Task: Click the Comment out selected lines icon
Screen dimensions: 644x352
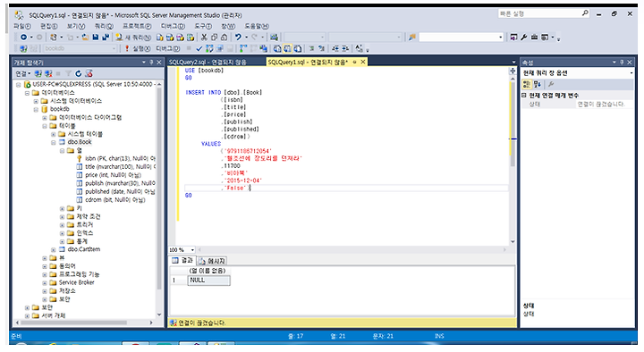Action: pyautogui.click(x=312, y=48)
